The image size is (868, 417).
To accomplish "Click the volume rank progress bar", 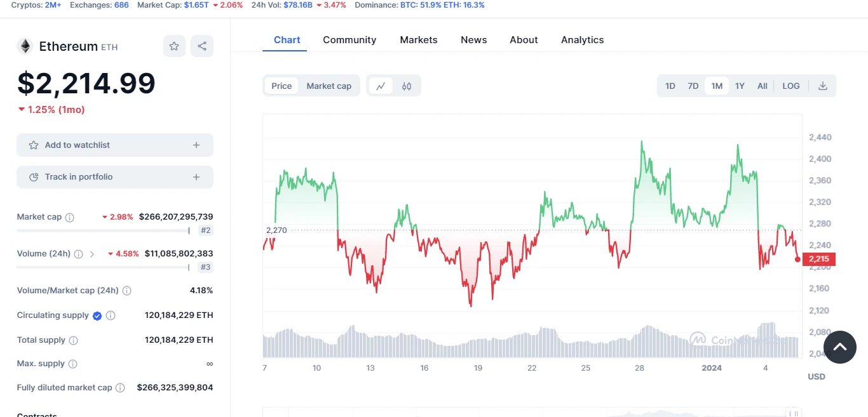I will coord(103,267).
